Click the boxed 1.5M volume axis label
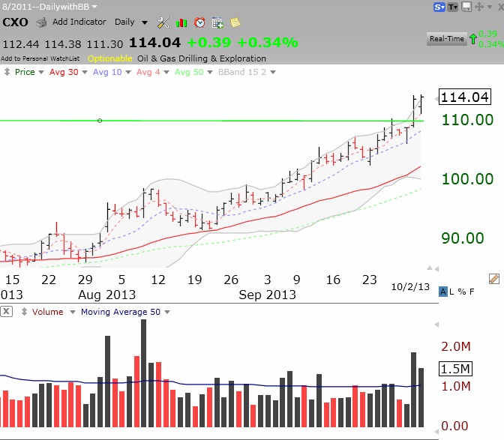 pyautogui.click(x=455, y=369)
